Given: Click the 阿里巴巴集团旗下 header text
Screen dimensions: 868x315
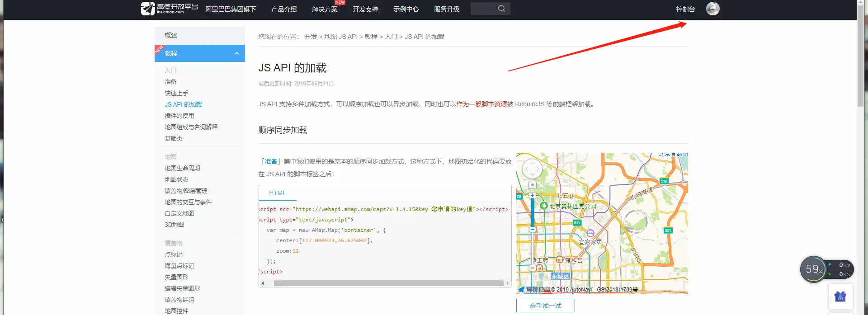Looking at the screenshot, I should click(x=231, y=9).
